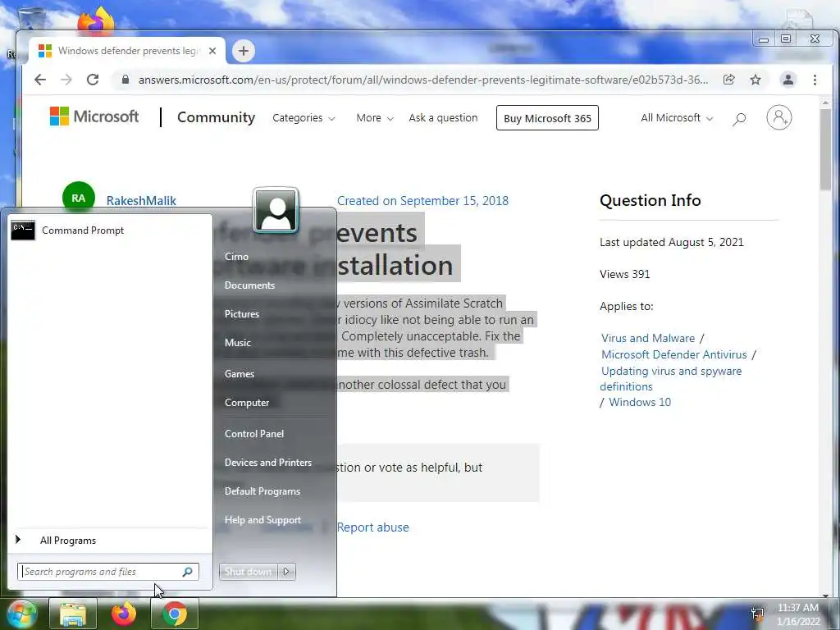Click the Community link
840x630 pixels.
tap(216, 117)
